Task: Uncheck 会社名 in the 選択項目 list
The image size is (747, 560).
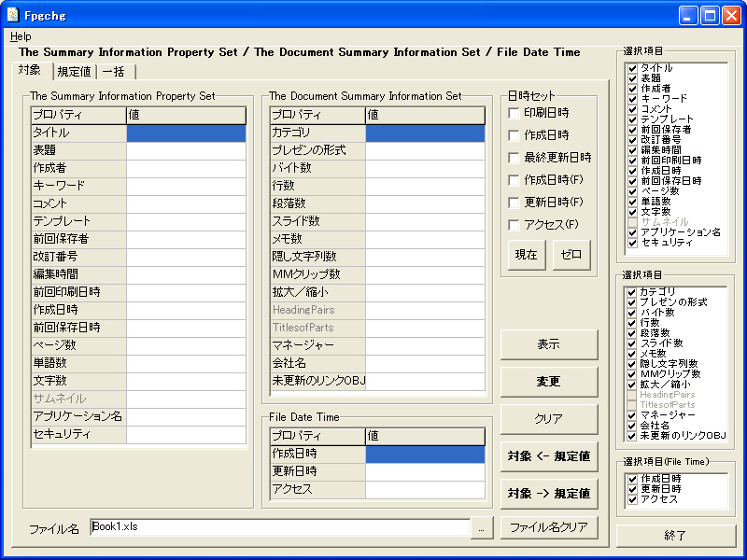Action: coord(632,426)
